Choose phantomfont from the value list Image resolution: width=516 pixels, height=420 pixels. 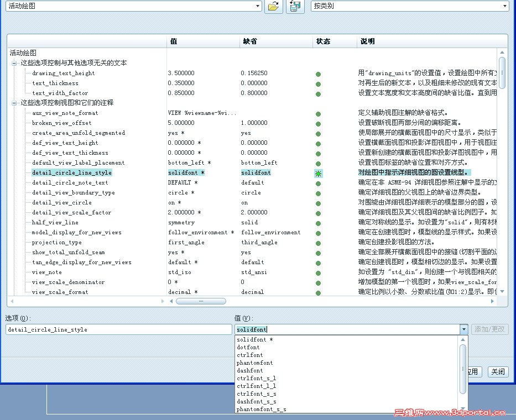[255, 363]
